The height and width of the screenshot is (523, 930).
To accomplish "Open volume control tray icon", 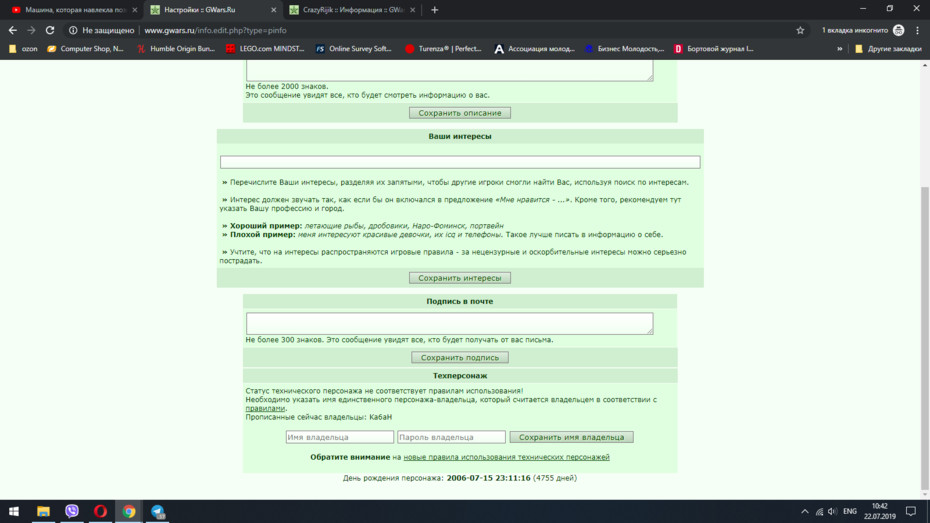I will (x=833, y=511).
